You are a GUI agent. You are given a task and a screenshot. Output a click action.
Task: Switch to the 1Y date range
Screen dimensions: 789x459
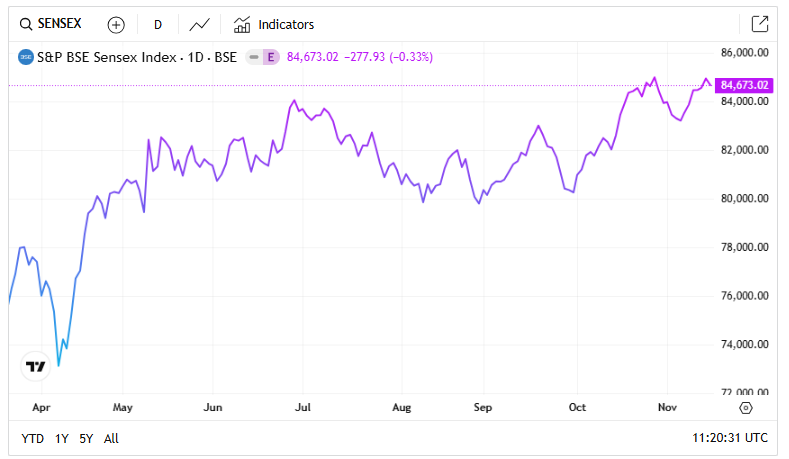coord(62,438)
